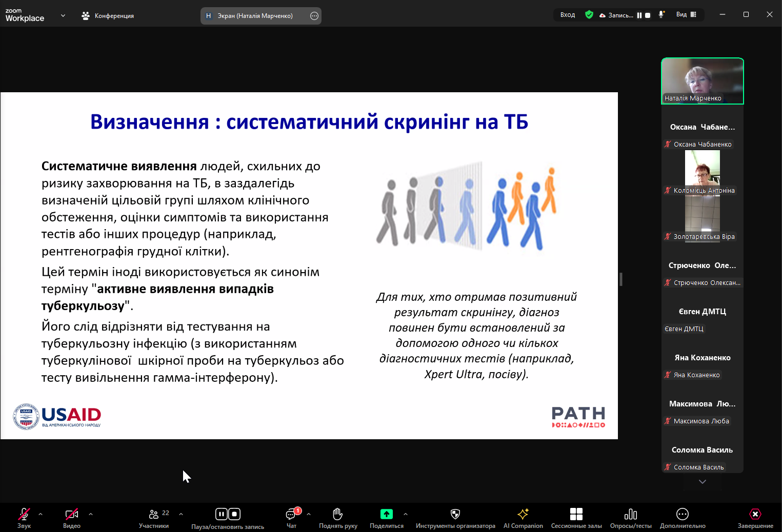The height and width of the screenshot is (532, 782).
Task: Open the Конференция tab
Action: point(108,16)
